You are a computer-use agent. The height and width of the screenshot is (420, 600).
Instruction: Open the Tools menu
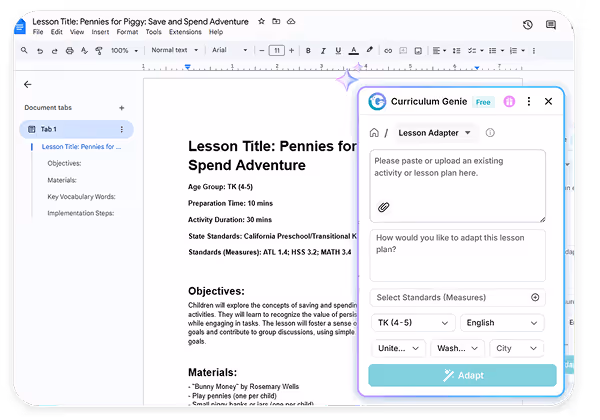(x=153, y=32)
